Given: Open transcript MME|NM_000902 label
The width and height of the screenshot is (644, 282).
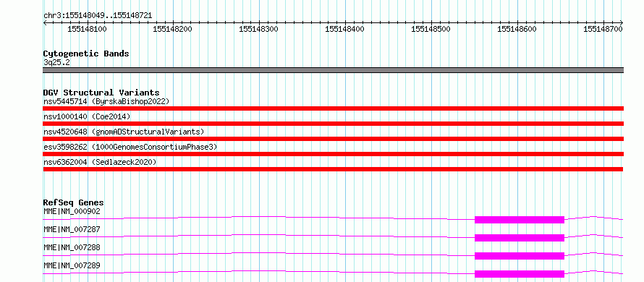Looking at the screenshot, I should click(x=72, y=211).
